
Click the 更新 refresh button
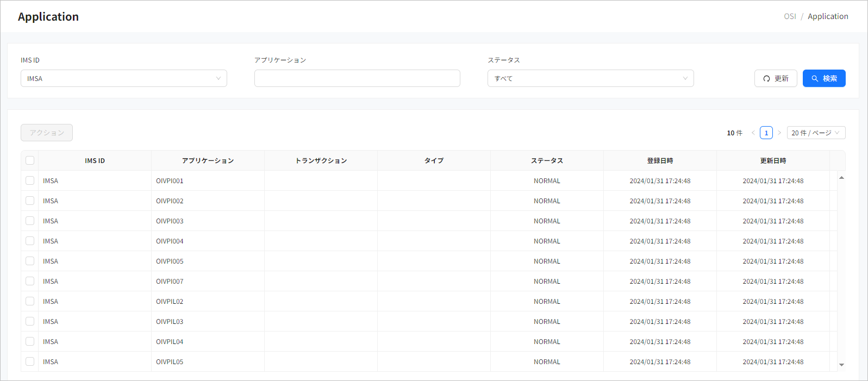(775, 78)
